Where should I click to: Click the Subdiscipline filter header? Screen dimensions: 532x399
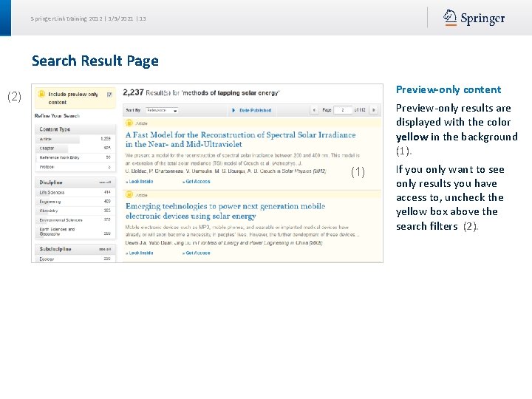pyautogui.click(x=75, y=249)
